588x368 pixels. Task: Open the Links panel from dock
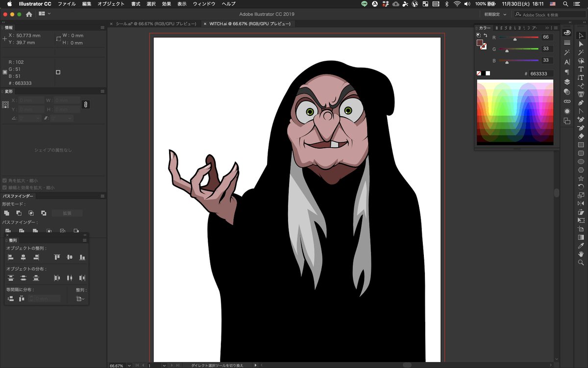tap(567, 102)
